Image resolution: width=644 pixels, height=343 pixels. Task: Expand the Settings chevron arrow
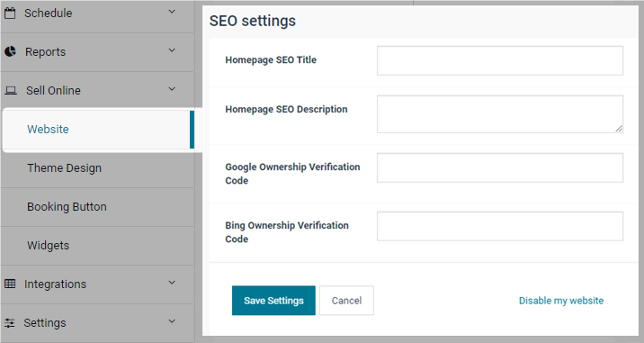(x=172, y=320)
